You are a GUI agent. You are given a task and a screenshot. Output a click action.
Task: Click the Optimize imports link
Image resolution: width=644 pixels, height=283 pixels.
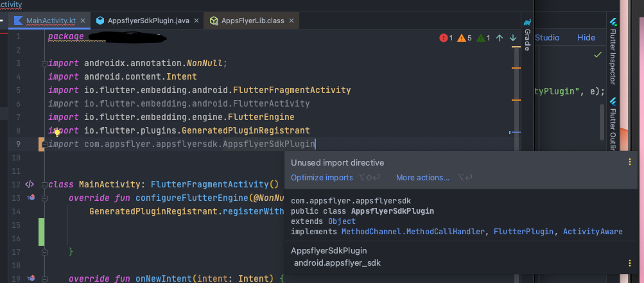322,178
